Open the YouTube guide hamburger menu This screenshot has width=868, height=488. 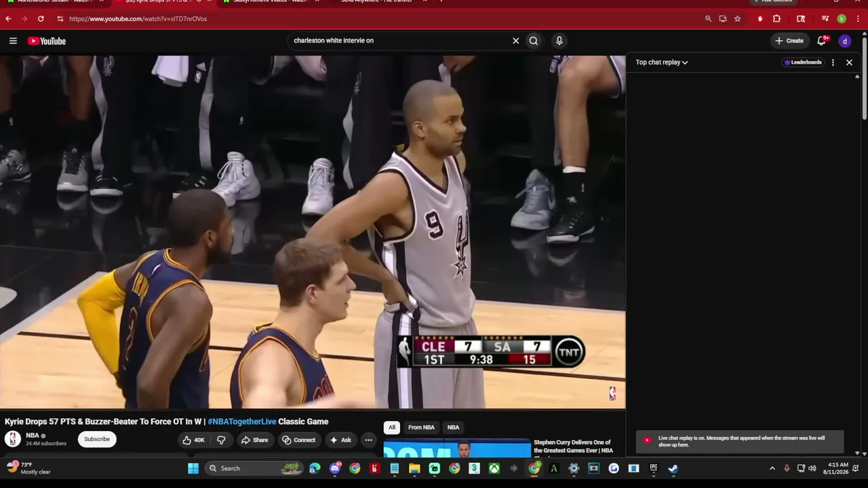pyautogui.click(x=13, y=41)
